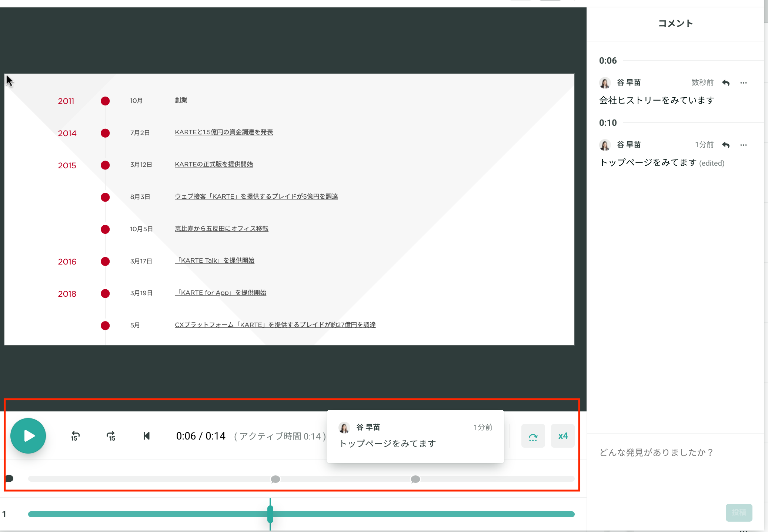Jump to the 0:10 comment timestamp
The height and width of the screenshot is (532, 768).
click(608, 123)
